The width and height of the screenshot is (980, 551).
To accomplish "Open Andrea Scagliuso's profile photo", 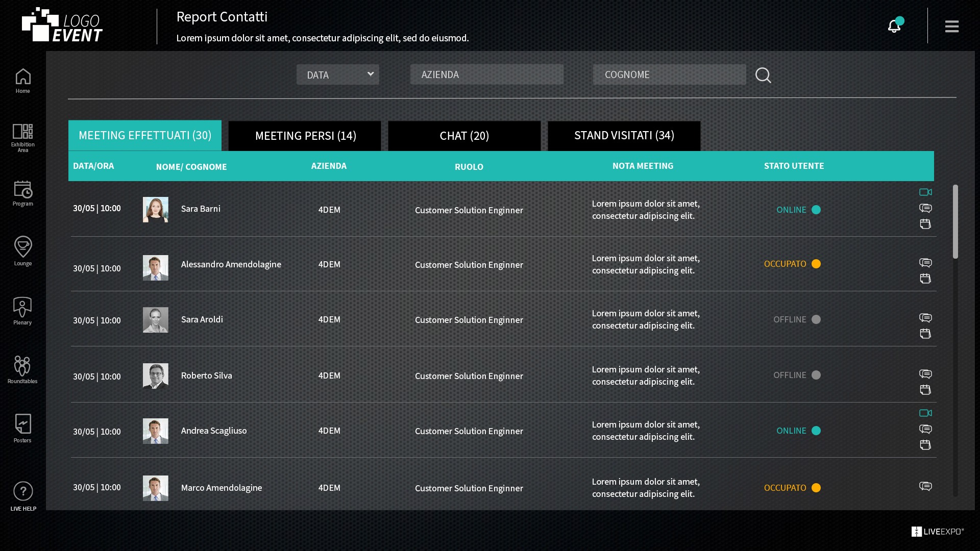I will (x=156, y=431).
